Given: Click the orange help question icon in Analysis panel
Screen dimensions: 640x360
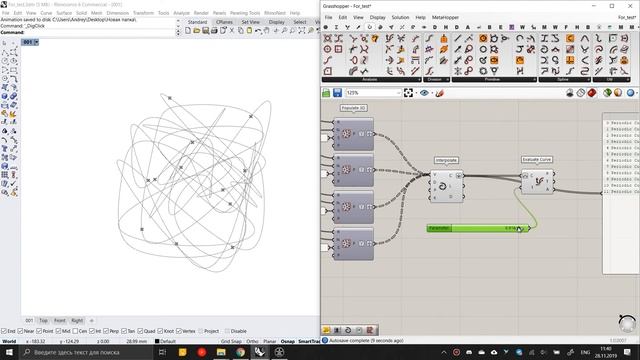Looking at the screenshot, I should point(375,38).
